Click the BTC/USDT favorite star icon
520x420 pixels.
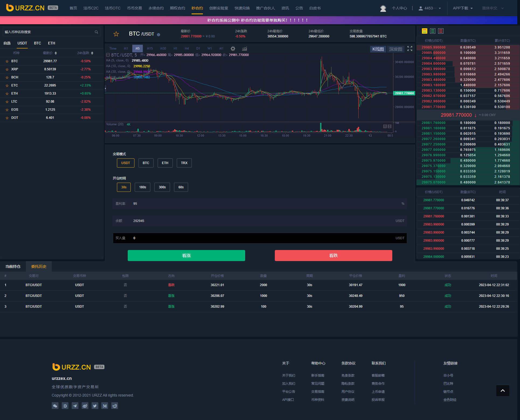(116, 34)
